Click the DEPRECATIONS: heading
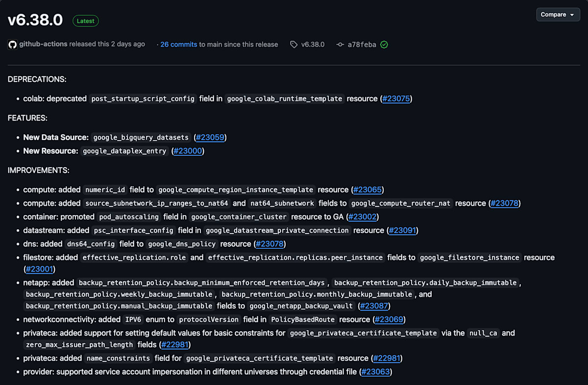Screen dimensions: 588x385 37,79
